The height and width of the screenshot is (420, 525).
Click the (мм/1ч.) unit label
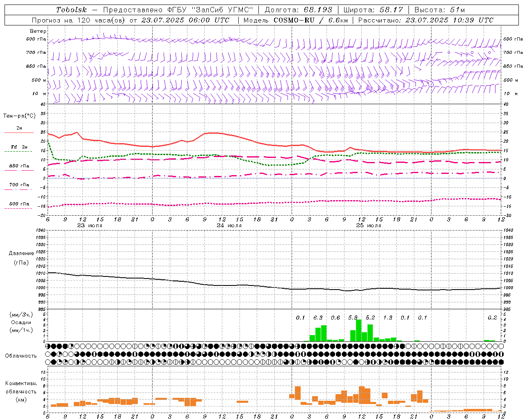pyautogui.click(x=21, y=330)
